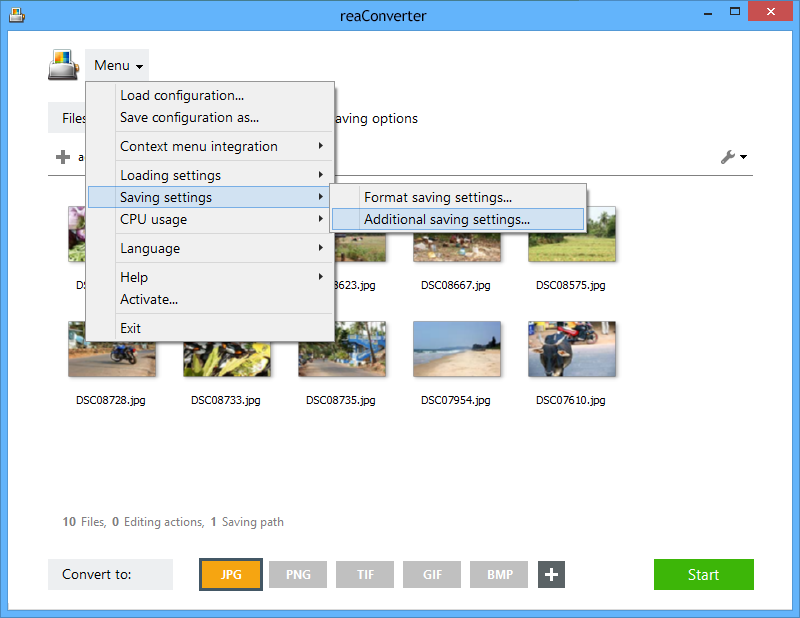Select JPG output format
The image size is (800, 618).
tap(231, 575)
